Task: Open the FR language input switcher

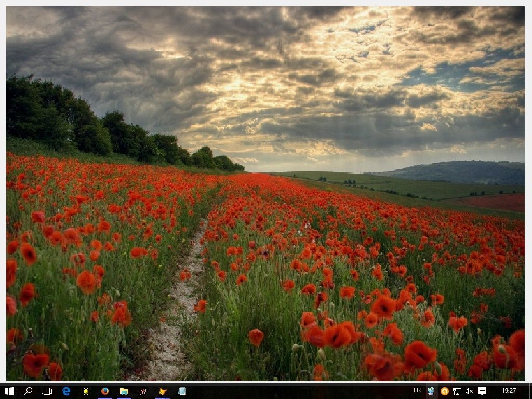Action: (418, 392)
